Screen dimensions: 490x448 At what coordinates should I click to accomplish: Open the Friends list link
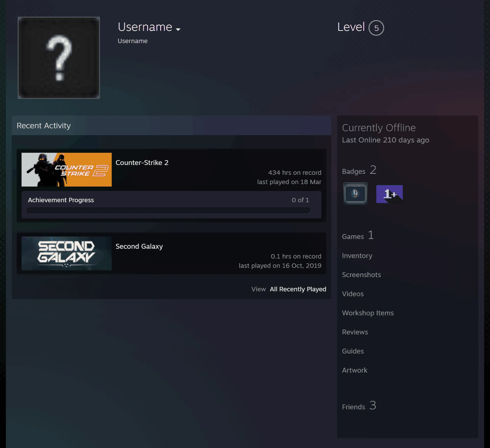click(359, 406)
